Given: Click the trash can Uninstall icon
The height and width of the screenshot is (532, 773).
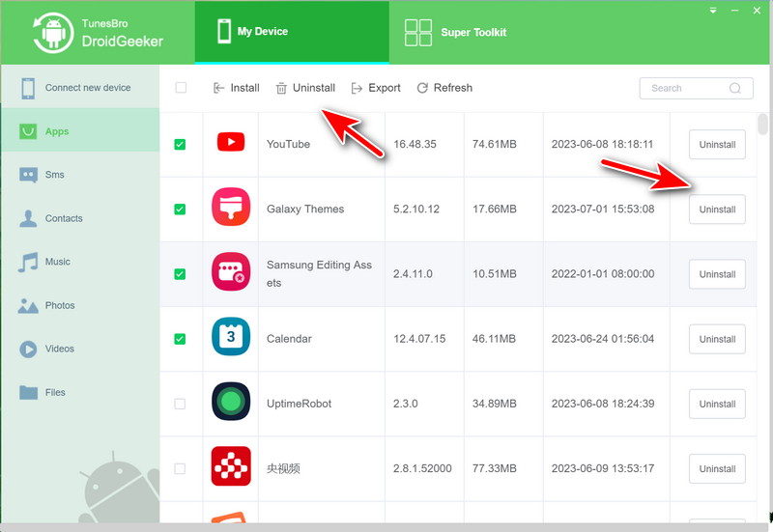Looking at the screenshot, I should click(281, 88).
